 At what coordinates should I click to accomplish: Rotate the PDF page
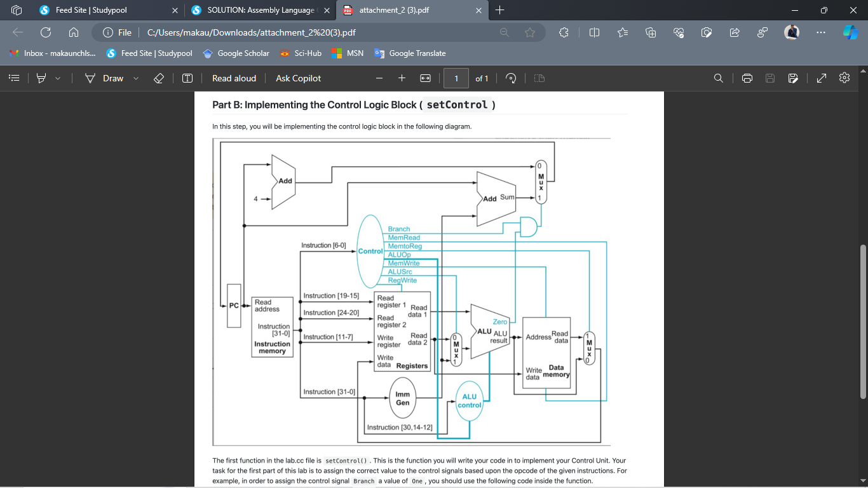click(x=510, y=78)
